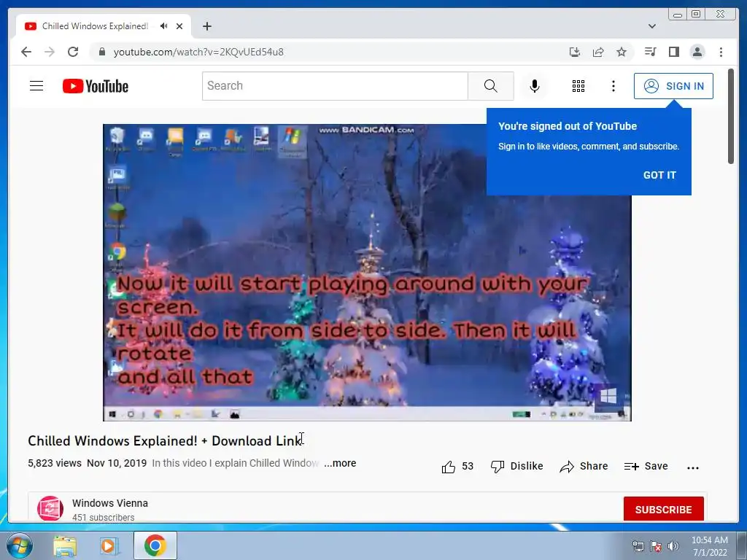Bookmark this tab with star icon
The height and width of the screenshot is (560, 747).
pos(622,52)
